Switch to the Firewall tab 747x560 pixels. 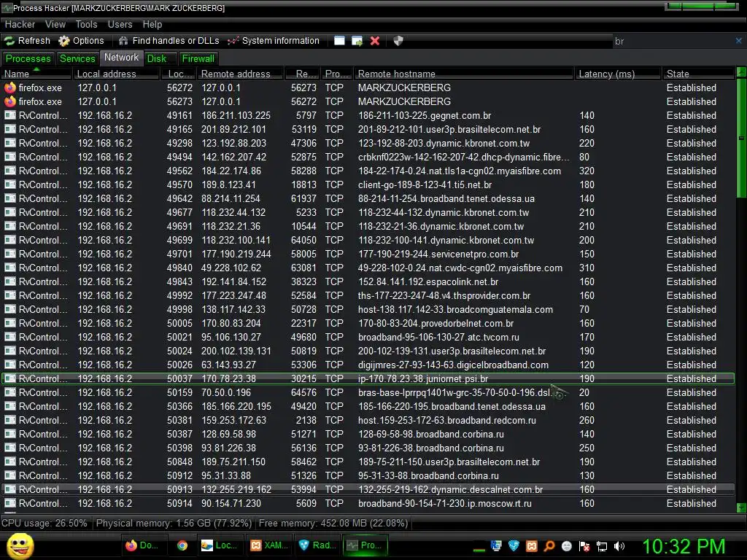[x=198, y=58]
